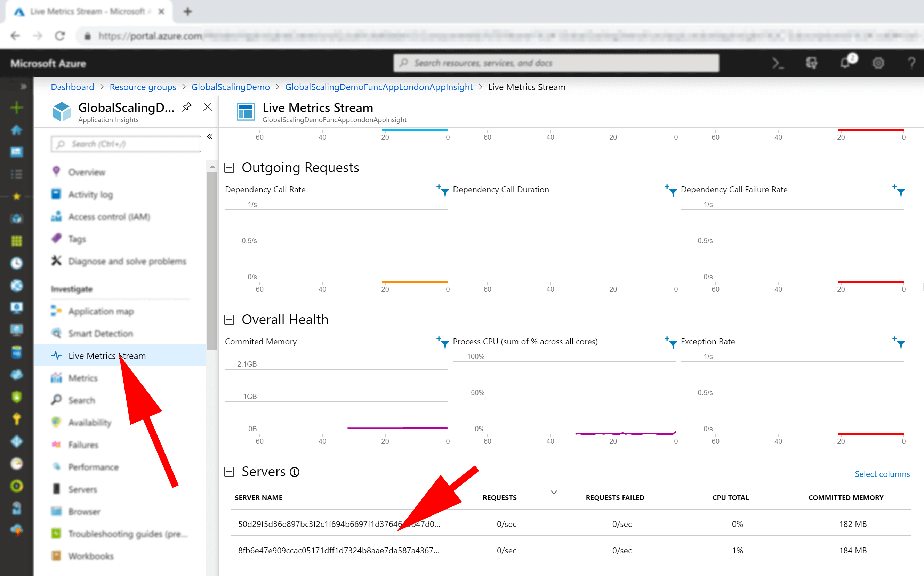Open the notifications bell icon
Image resolution: width=924 pixels, height=576 pixels.
tap(846, 63)
